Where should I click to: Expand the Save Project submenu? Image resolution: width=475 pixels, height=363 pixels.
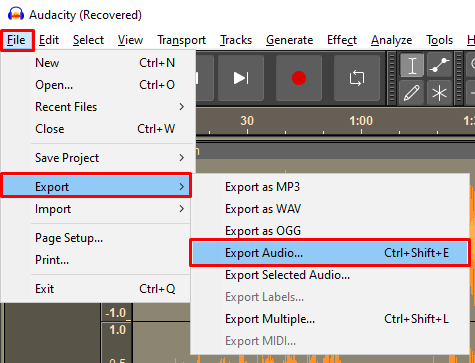97,158
